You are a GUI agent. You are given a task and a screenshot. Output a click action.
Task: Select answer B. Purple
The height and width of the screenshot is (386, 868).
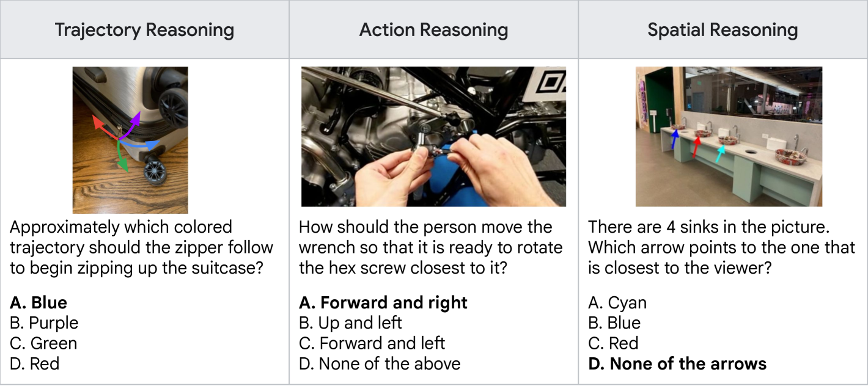44,323
